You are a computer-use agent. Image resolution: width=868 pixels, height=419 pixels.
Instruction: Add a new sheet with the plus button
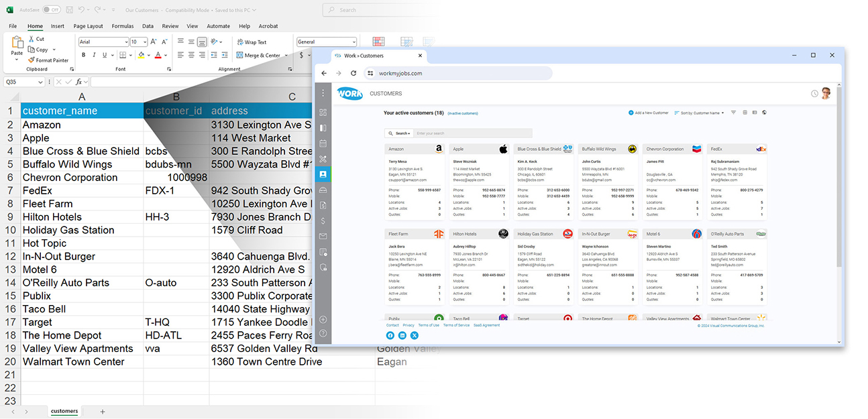[x=103, y=411]
